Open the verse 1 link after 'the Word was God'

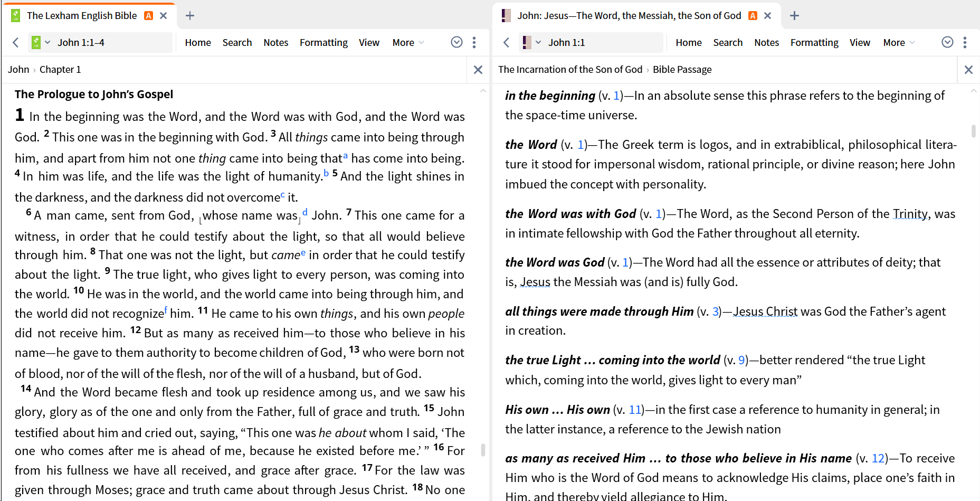[626, 262]
